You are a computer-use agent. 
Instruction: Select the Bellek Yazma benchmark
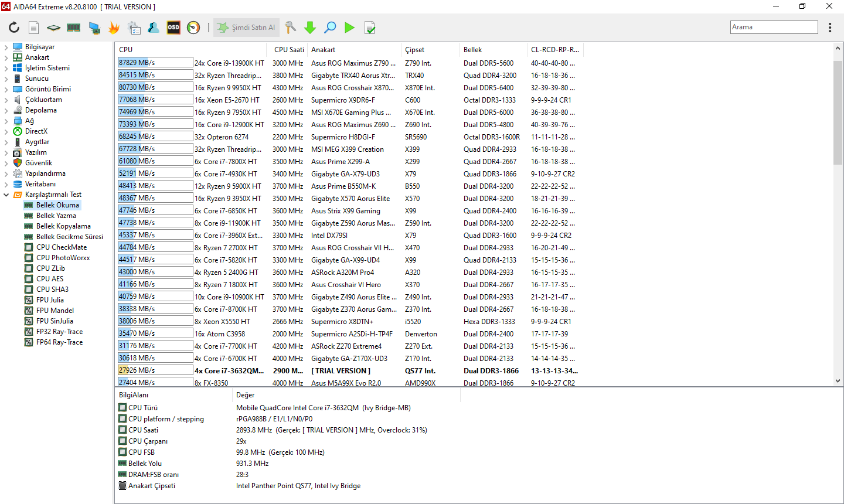coord(56,216)
